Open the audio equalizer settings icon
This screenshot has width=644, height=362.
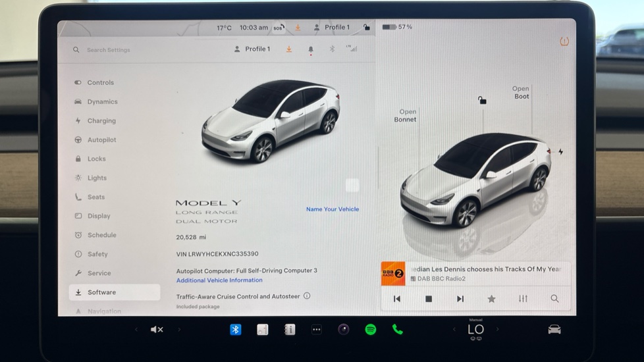(x=523, y=299)
